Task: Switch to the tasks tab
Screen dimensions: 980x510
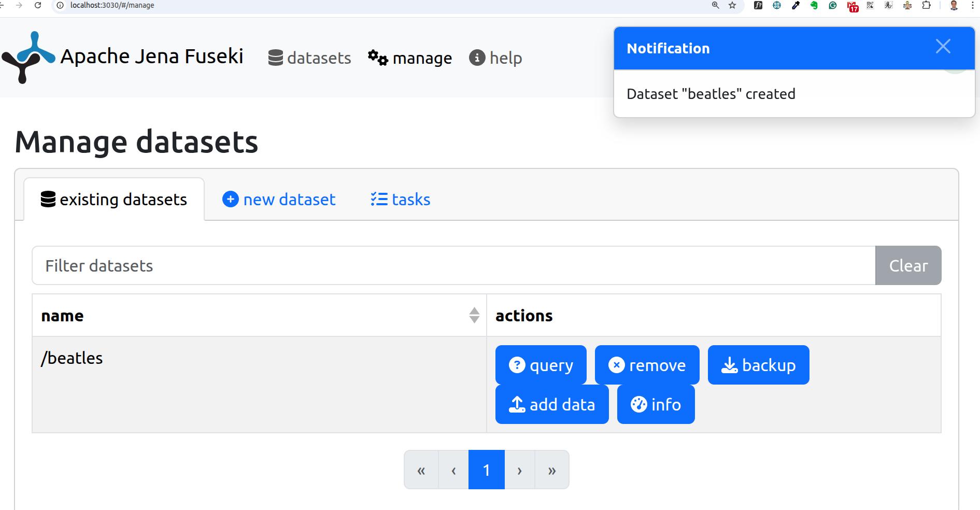Action: click(401, 200)
